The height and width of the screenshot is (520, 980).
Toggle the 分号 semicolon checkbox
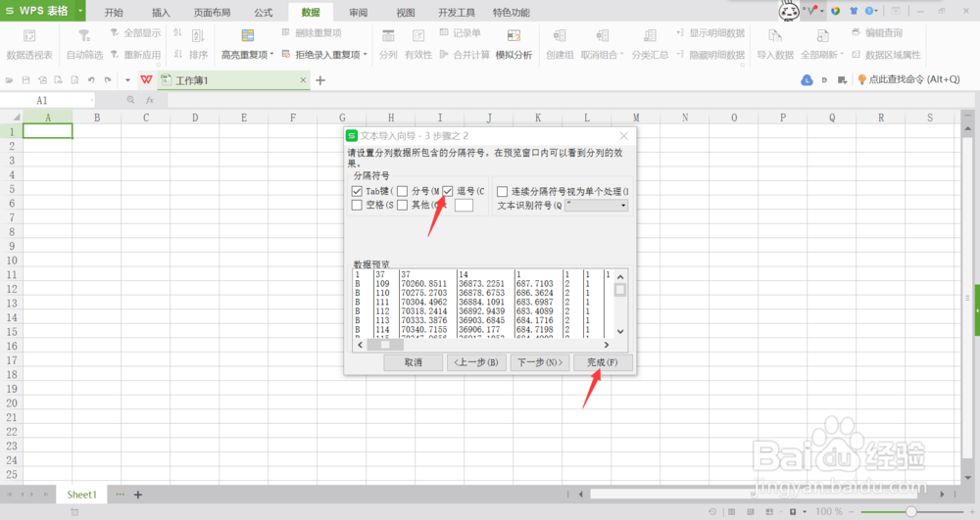[x=403, y=191]
